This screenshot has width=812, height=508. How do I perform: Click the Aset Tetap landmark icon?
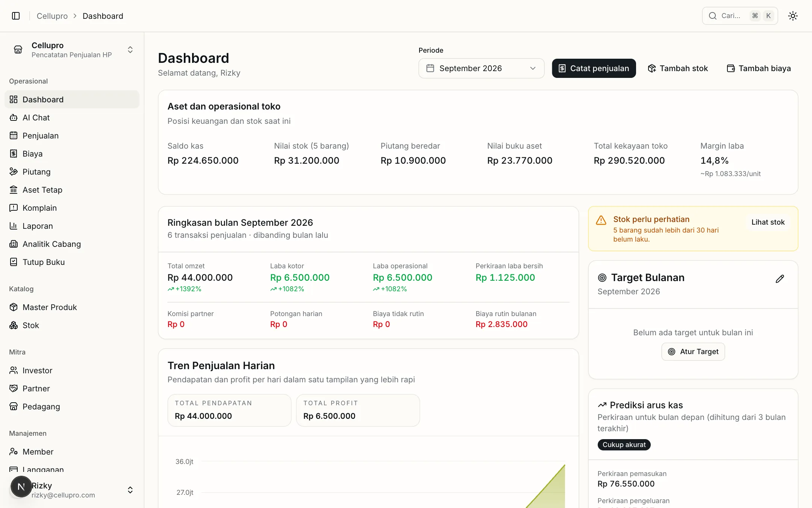(x=14, y=190)
